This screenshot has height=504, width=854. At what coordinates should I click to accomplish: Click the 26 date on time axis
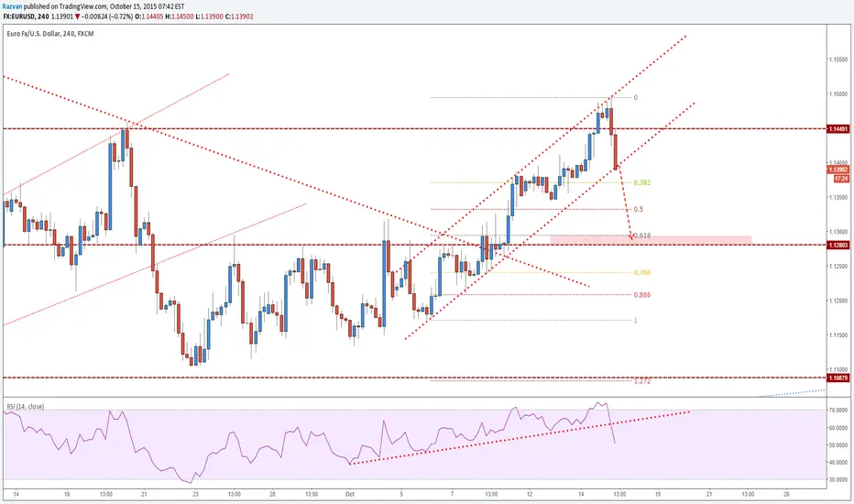point(786,494)
